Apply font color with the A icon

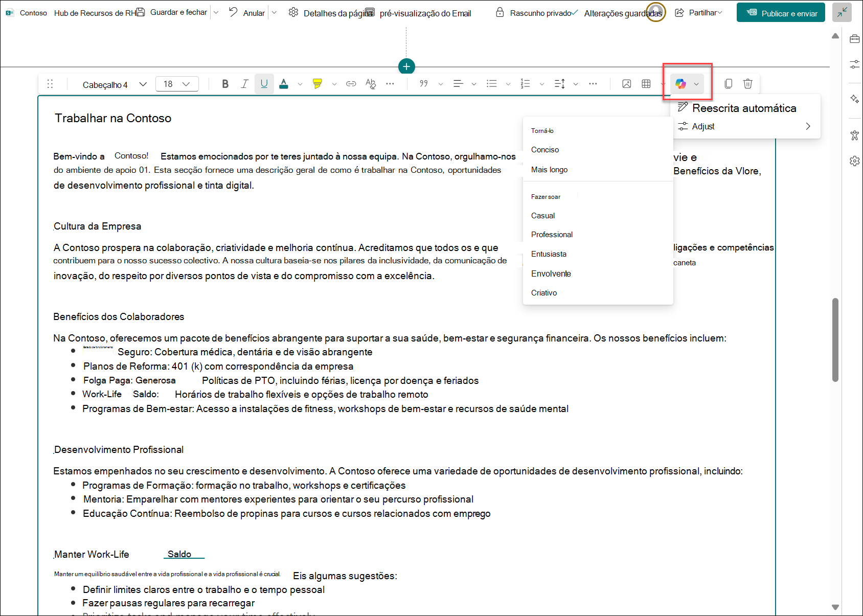pyautogui.click(x=284, y=84)
